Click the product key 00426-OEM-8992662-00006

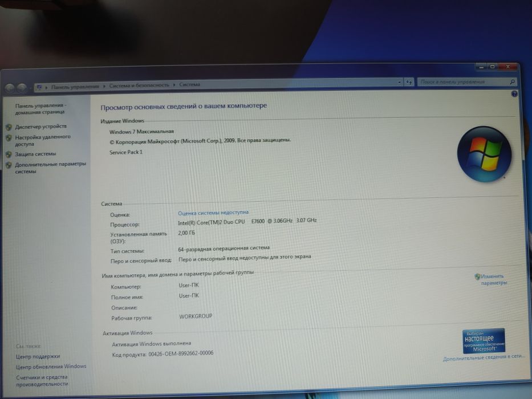click(181, 353)
